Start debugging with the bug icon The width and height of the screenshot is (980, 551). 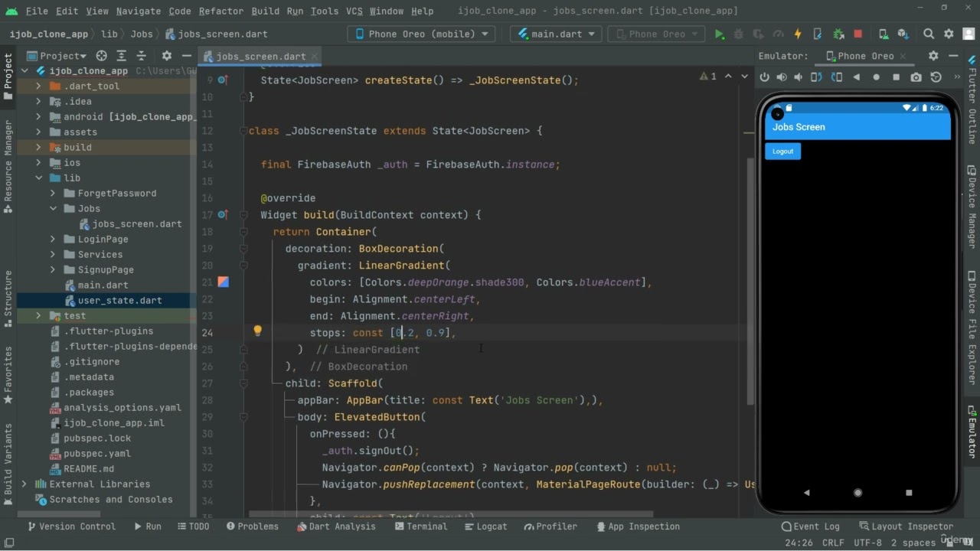739,34
